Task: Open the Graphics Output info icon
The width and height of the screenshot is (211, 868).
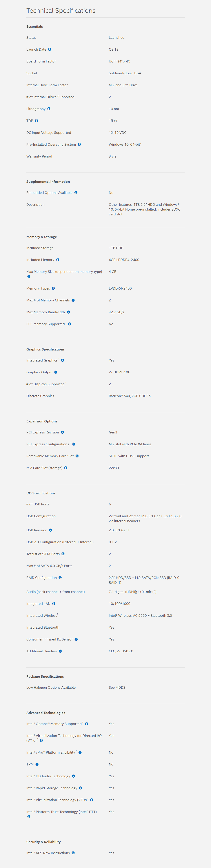Action: [x=56, y=372]
